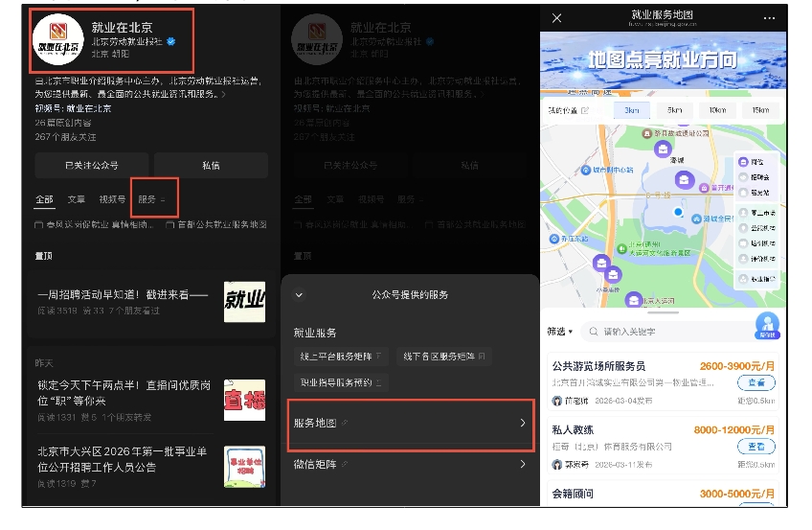Screen dimensions: 812x530
Task: Switch to the 文章 tab
Action: coord(76,199)
